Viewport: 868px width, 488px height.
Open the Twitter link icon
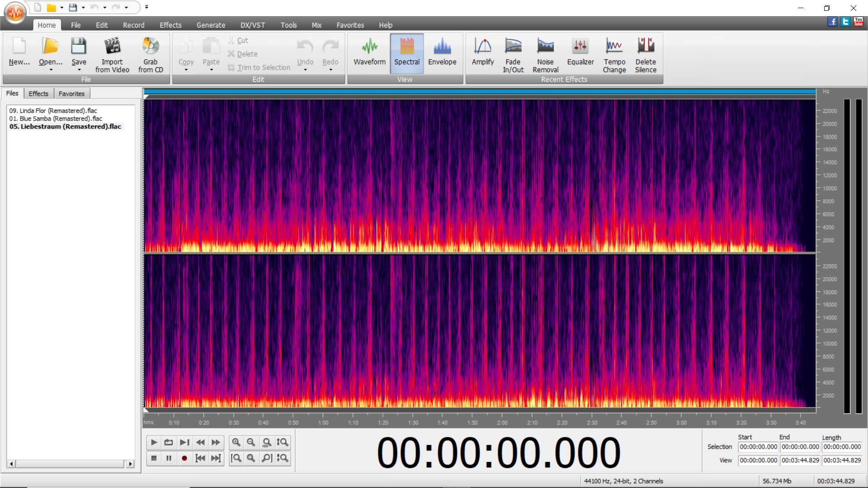(x=845, y=22)
